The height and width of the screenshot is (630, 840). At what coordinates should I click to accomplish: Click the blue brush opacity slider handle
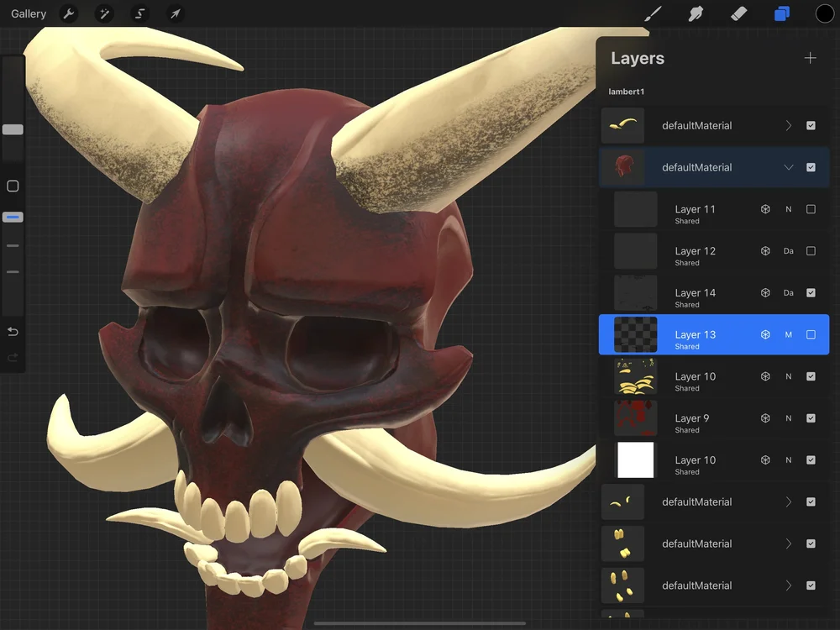tap(13, 217)
